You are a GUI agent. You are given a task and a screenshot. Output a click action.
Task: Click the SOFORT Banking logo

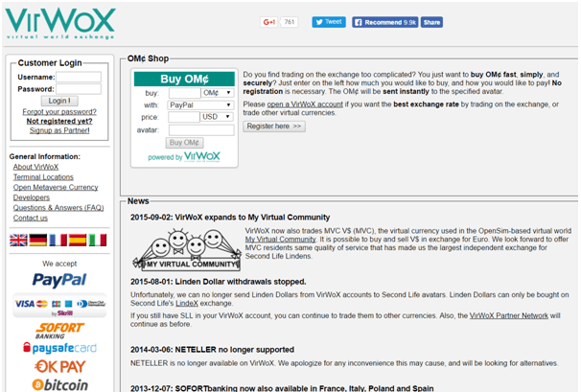point(59,331)
